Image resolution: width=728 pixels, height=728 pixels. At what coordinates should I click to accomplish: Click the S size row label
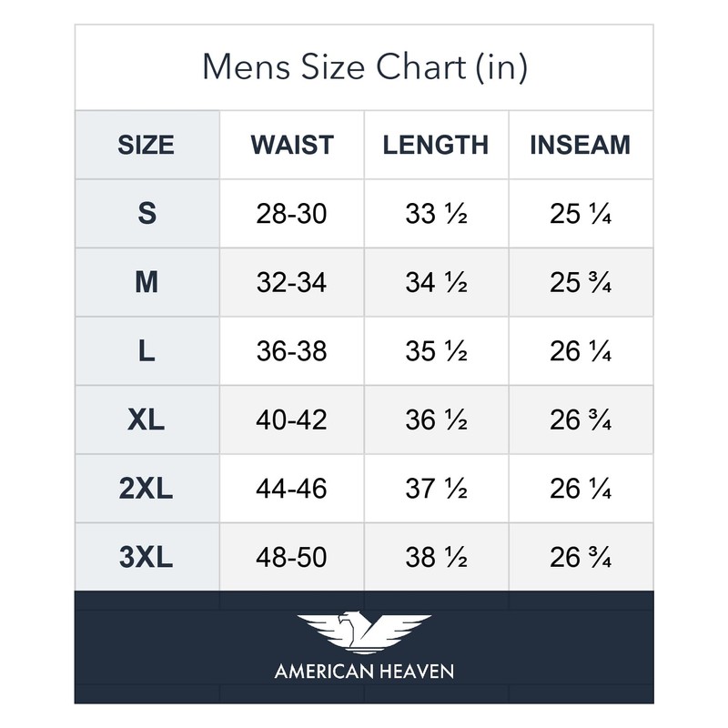tap(147, 214)
